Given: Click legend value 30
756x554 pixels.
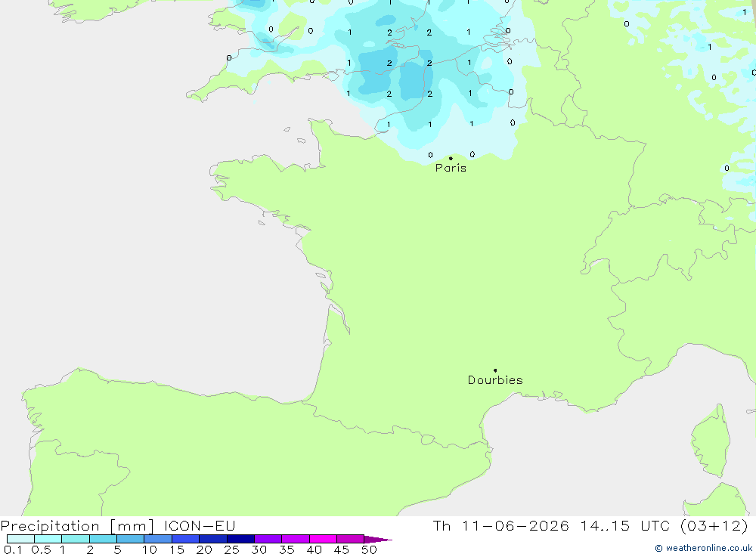Looking at the screenshot, I should click(x=259, y=549).
